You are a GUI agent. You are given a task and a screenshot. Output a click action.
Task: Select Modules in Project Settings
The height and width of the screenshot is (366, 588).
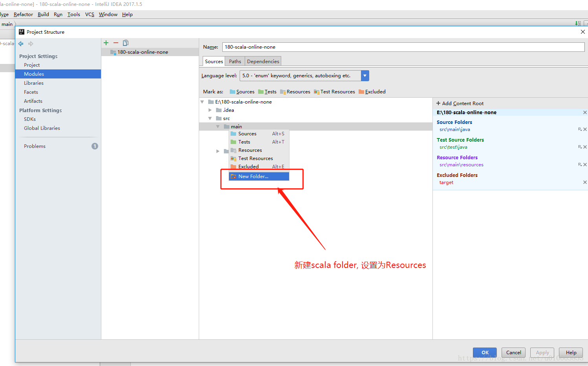(58, 74)
